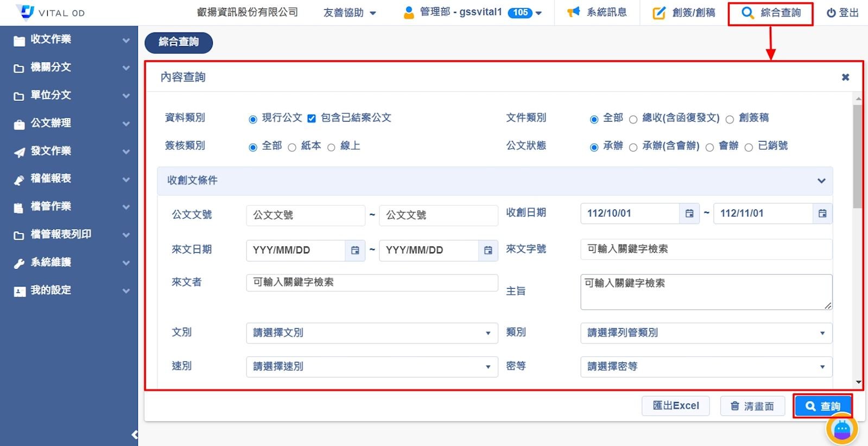
Task: Open the 請選擇密等 dropdown
Action: 706,367
